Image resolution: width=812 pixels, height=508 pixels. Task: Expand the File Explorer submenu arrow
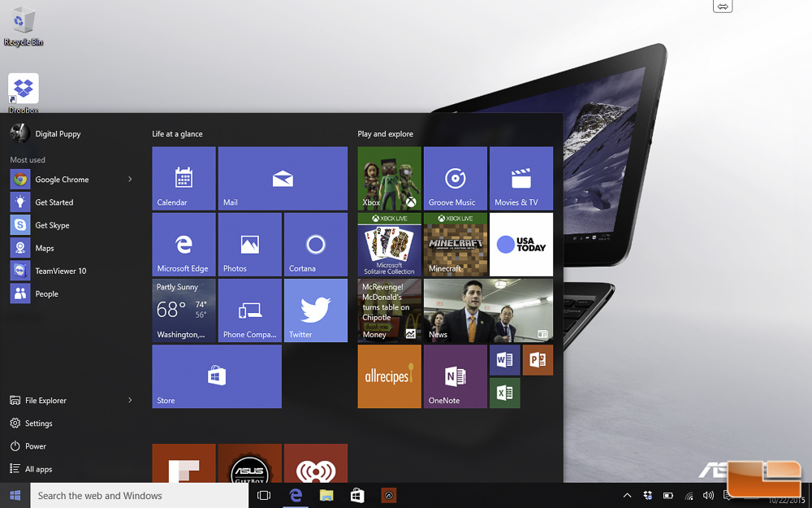[130, 400]
